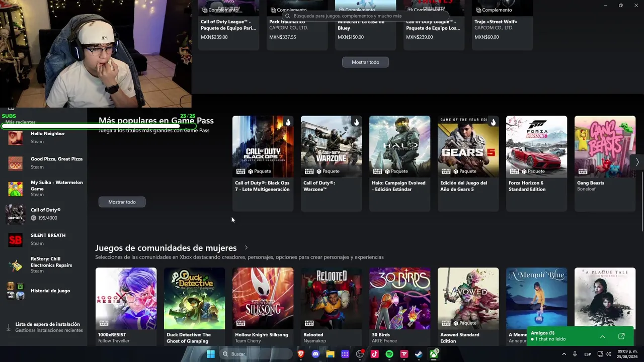This screenshot has height=362, width=644.
Task: Select Pack traumático add-on card
Action: [x=297, y=25]
